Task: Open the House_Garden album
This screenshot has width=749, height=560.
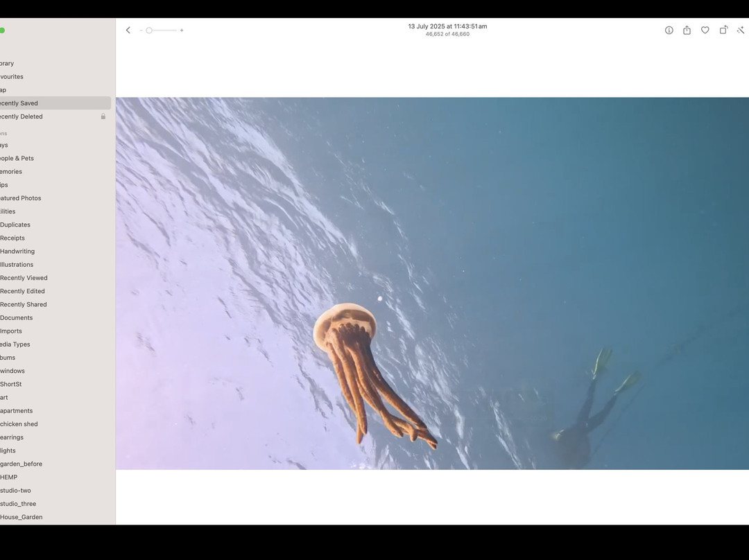Action: [21, 517]
